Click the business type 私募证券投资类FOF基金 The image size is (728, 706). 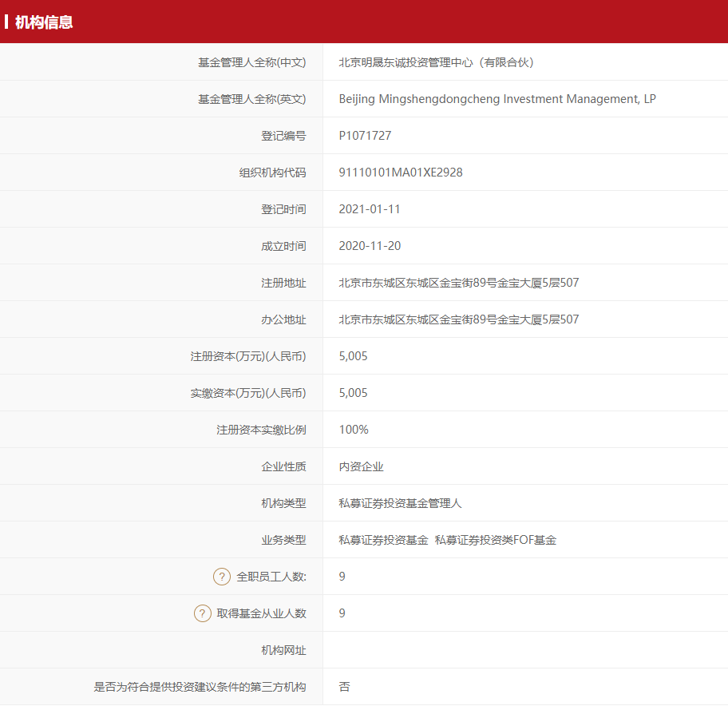[496, 540]
